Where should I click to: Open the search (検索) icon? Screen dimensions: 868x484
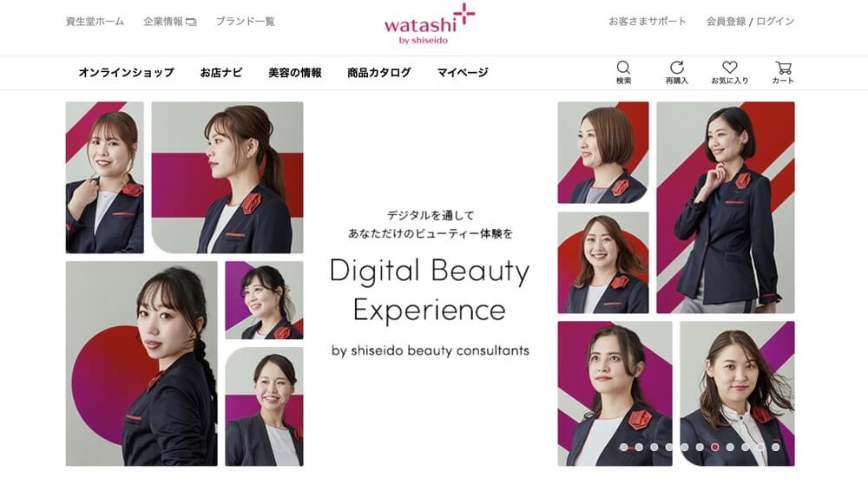623,73
